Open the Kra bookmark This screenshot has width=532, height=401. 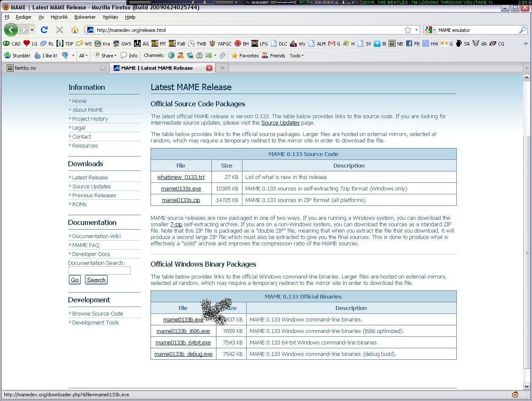[x=102, y=43]
